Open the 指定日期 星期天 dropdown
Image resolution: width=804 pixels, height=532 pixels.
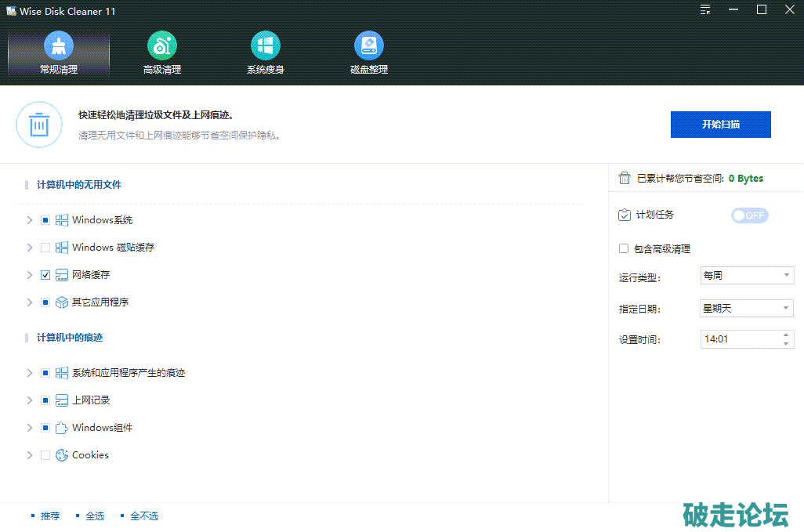coord(747,309)
